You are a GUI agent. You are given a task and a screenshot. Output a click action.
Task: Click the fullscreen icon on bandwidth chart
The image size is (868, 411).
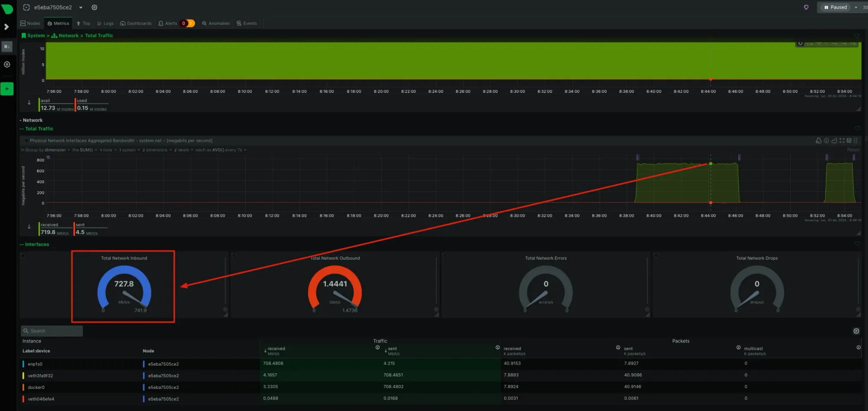click(842, 140)
